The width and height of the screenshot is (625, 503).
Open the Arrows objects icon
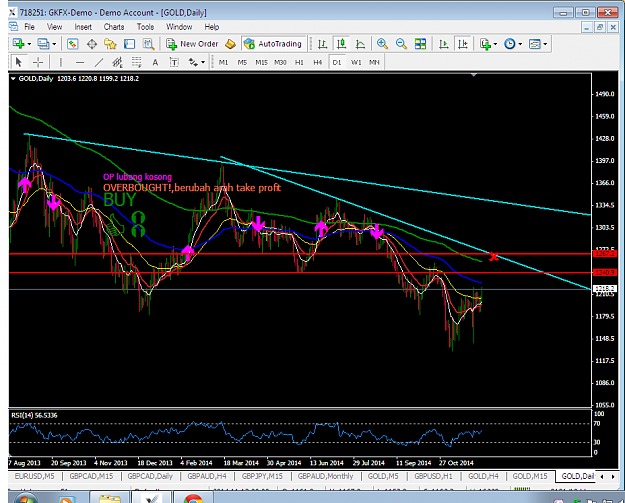click(193, 62)
